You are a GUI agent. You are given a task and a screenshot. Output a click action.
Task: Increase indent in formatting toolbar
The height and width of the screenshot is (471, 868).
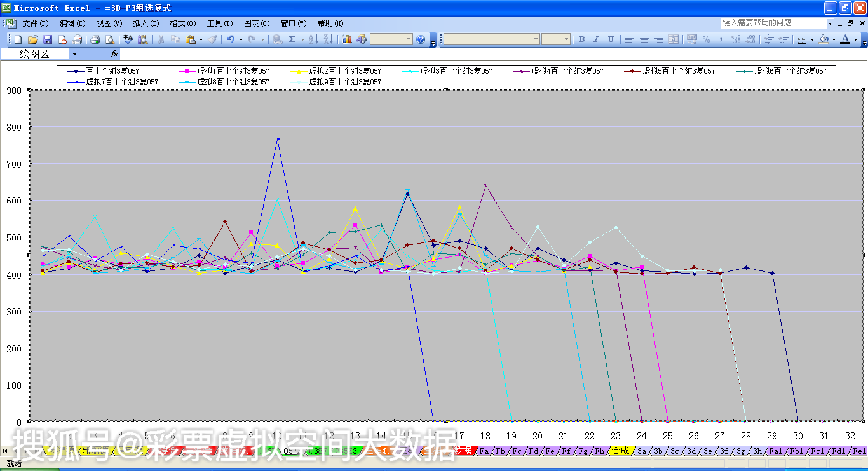click(783, 39)
